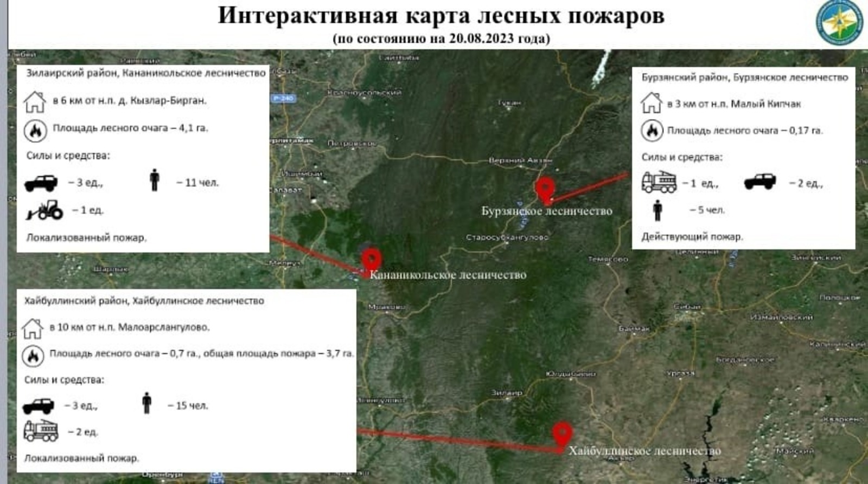This screenshot has height=484, width=868.
Task: Click the Интерактивная карта лесных пожаров title
Action: pos(441,16)
